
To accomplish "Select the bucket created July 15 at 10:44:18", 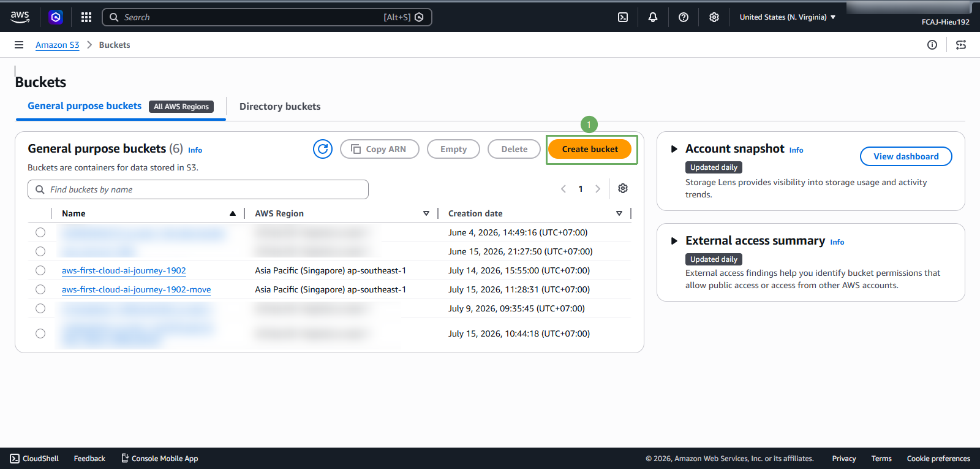I will (x=40, y=334).
